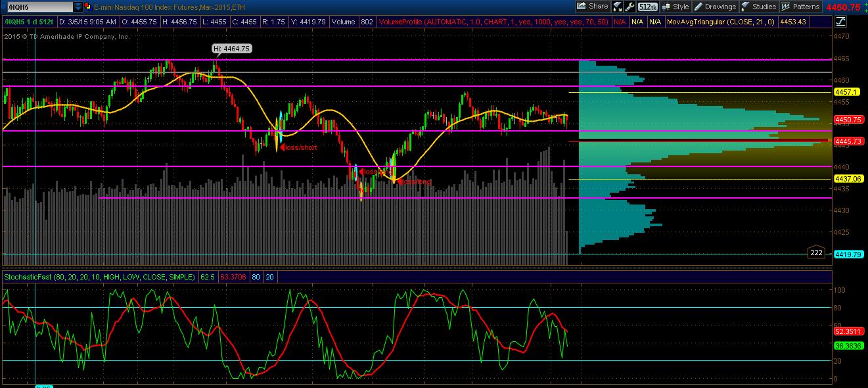Open chart settings wrench icon
The width and height of the screenshot is (868, 388).
click(x=629, y=7)
